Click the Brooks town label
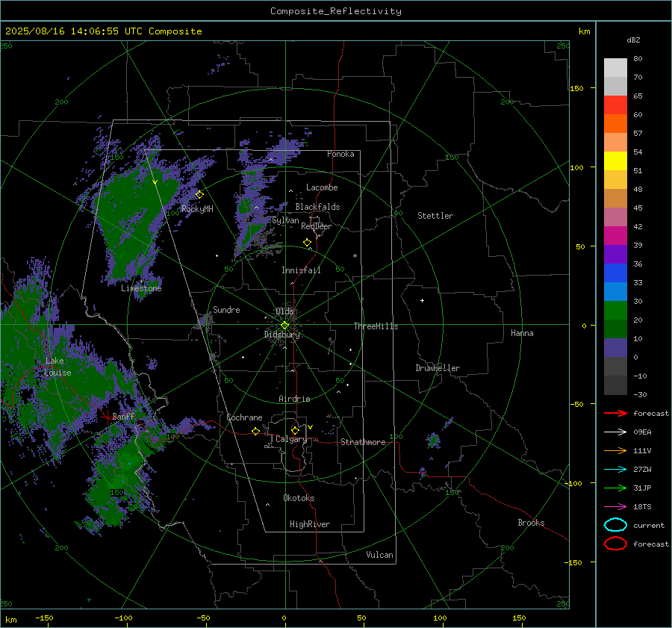Viewport: 672px width, 628px height. coord(531,523)
